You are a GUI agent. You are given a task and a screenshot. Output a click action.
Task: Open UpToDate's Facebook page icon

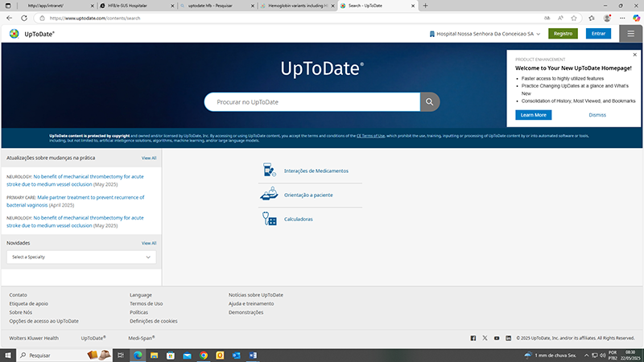click(x=473, y=338)
